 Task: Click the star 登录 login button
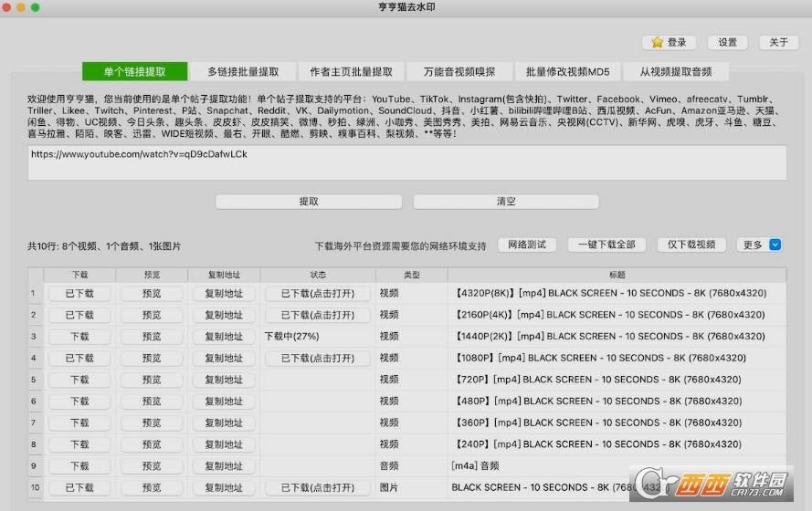point(669,42)
